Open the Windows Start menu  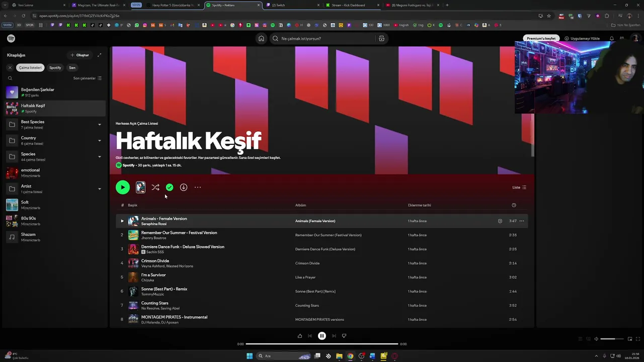[250, 356]
